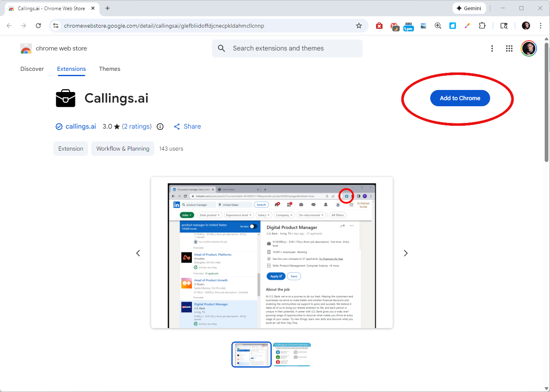Screen dimensions: 550x392
Task: Click the Callings.ai title heading
Action: (x=117, y=98)
